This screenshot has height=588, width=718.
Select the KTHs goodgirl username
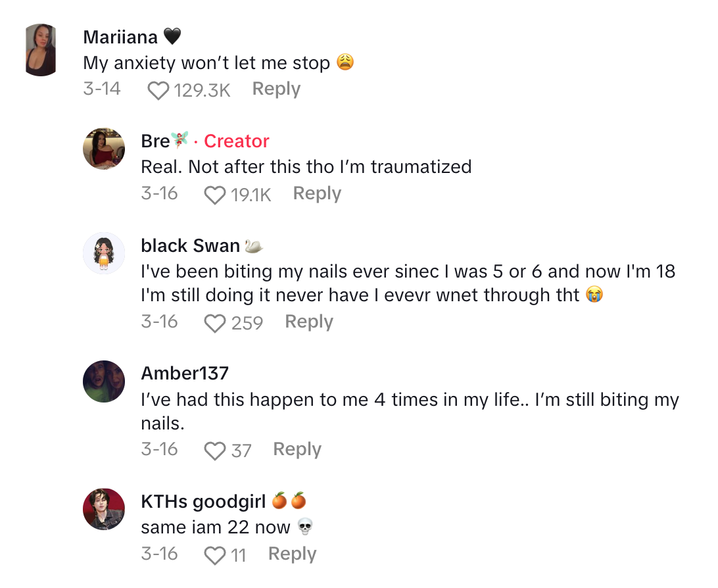[204, 502]
